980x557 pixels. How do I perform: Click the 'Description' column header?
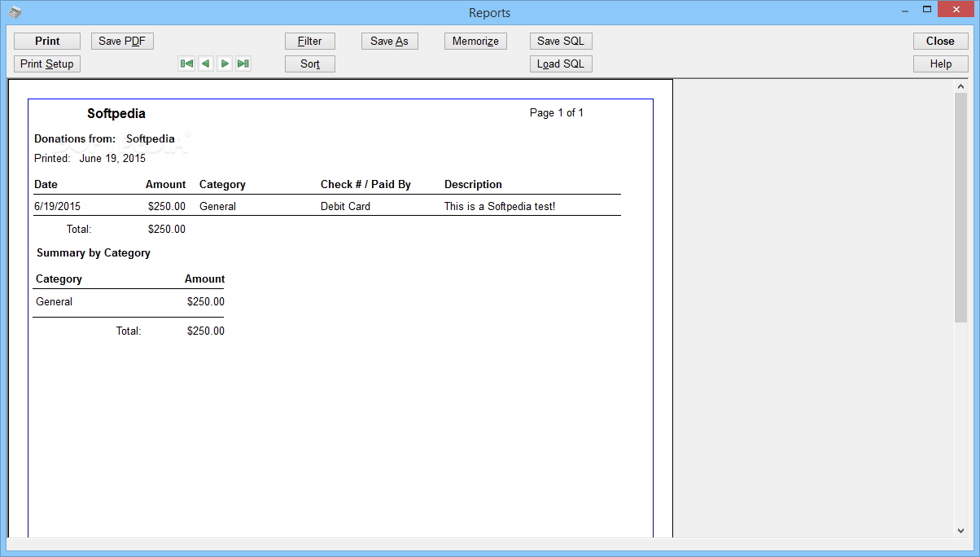pos(473,185)
